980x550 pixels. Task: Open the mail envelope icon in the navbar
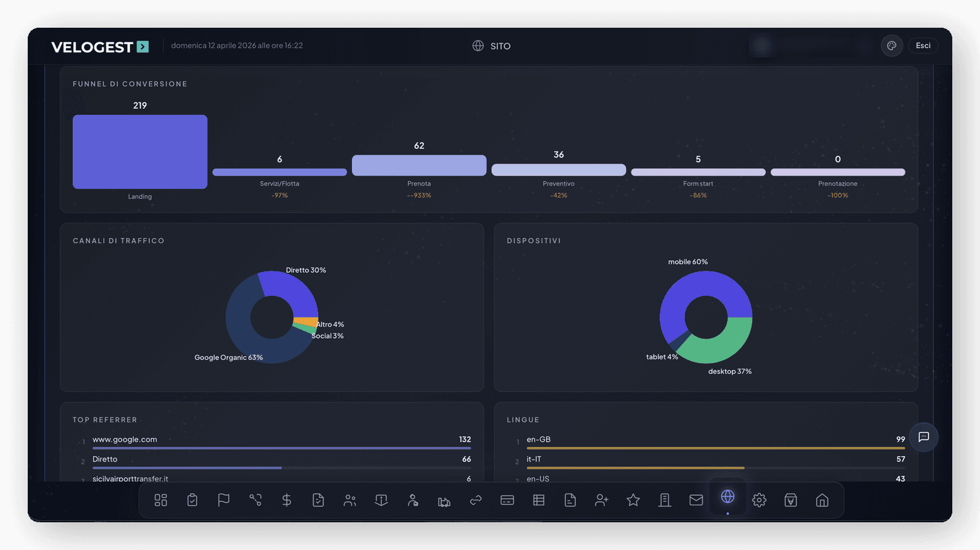pyautogui.click(x=696, y=500)
